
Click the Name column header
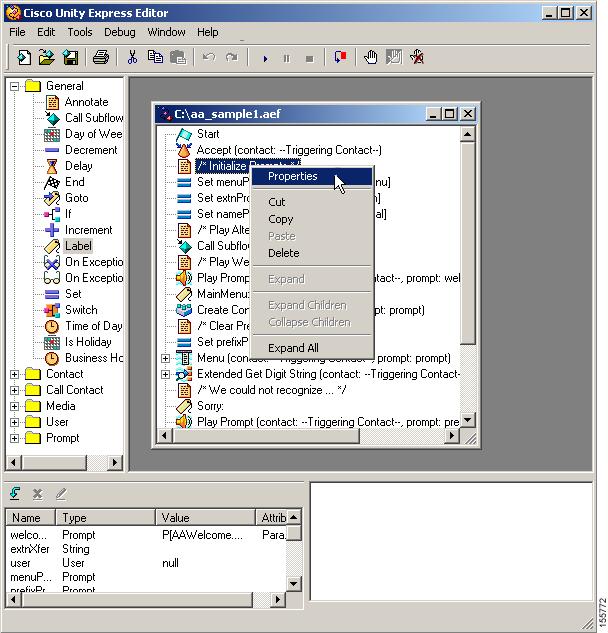(x=30, y=518)
